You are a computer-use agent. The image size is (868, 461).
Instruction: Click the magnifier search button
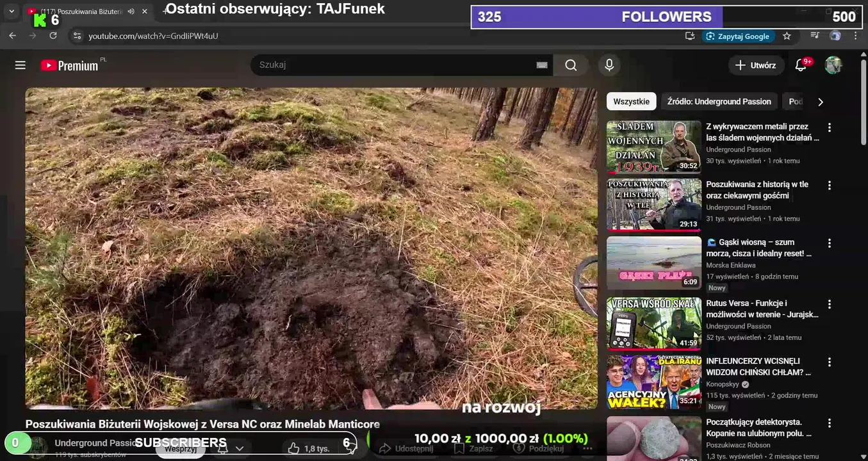tap(571, 65)
